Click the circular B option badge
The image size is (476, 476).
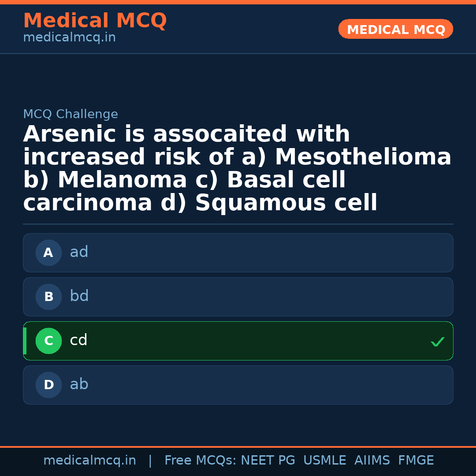tap(48, 297)
